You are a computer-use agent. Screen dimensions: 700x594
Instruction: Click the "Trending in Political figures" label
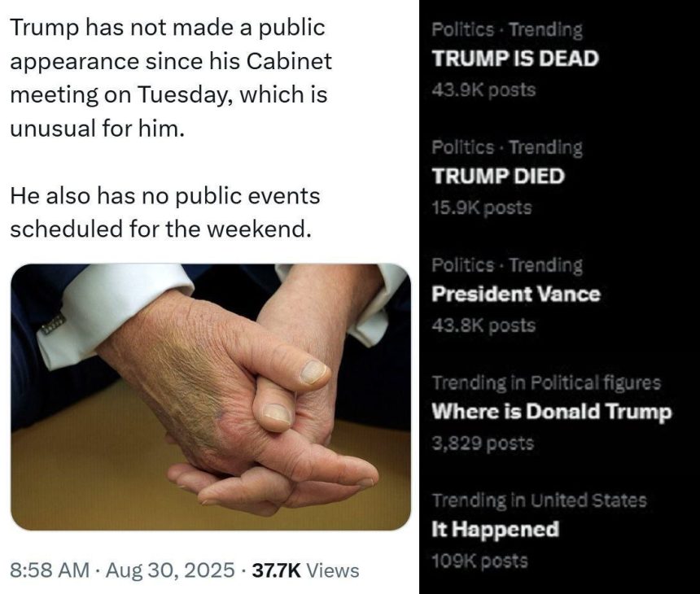coord(545,382)
